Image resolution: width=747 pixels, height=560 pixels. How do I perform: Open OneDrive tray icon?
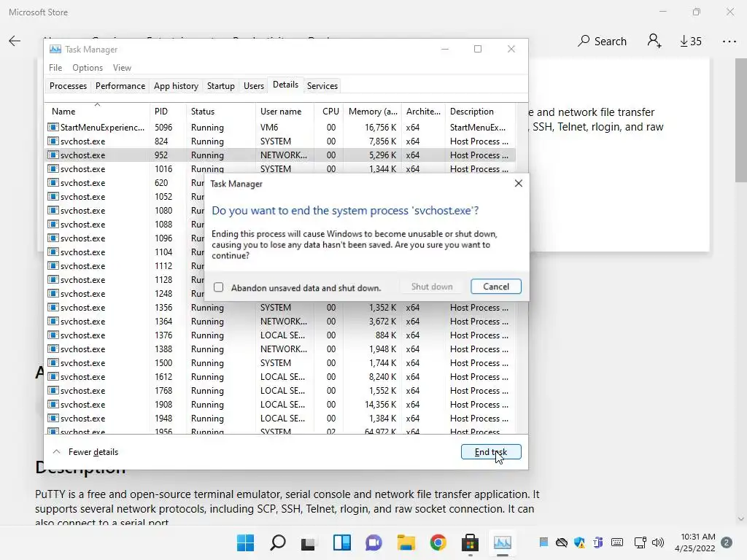[x=562, y=542]
